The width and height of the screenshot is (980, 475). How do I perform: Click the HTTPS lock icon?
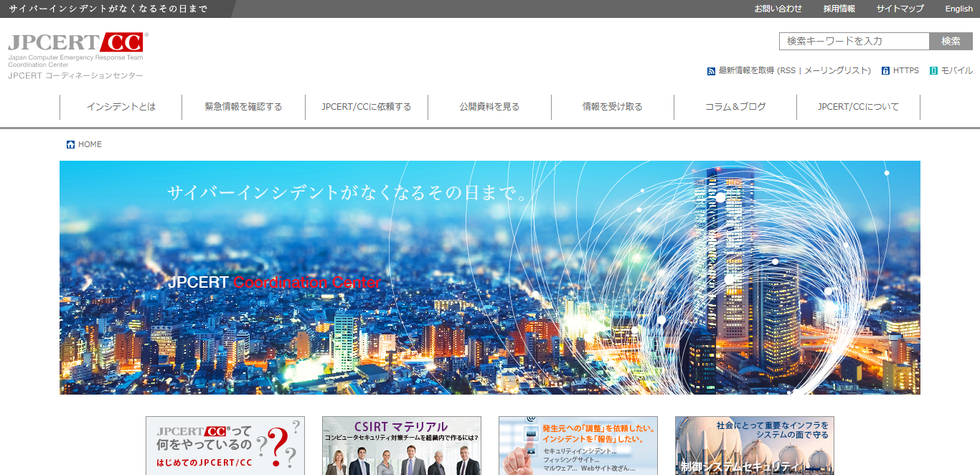(886, 71)
